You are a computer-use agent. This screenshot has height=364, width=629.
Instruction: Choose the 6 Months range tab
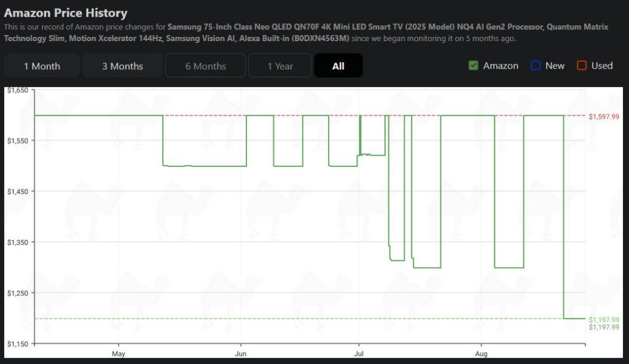(x=205, y=66)
